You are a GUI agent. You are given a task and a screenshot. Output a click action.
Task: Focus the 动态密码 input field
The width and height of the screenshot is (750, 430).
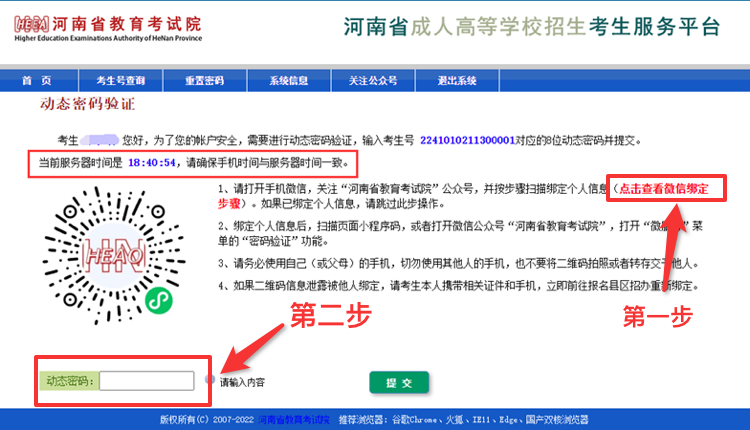(x=147, y=381)
